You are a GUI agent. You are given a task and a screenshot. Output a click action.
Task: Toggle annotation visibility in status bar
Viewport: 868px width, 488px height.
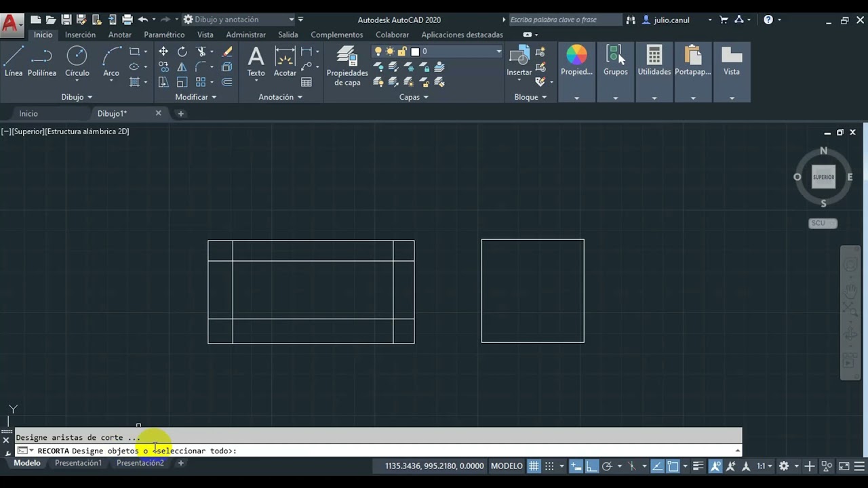click(715, 466)
